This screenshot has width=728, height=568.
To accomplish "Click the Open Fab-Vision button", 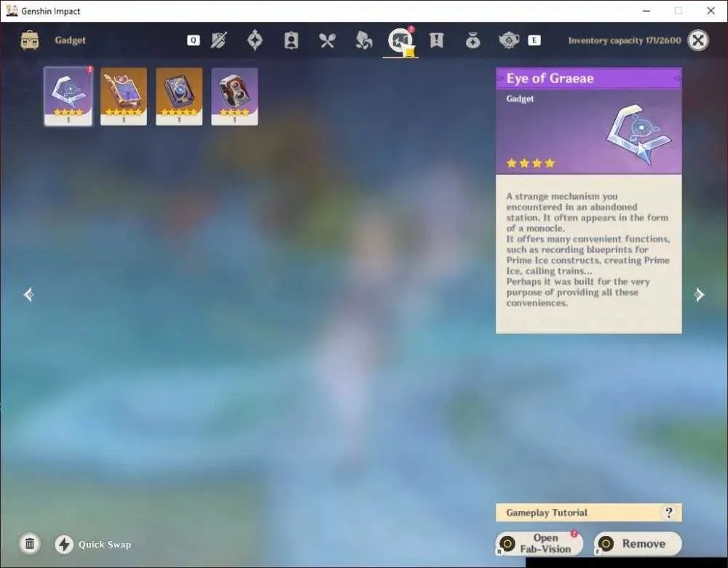I will 539,543.
